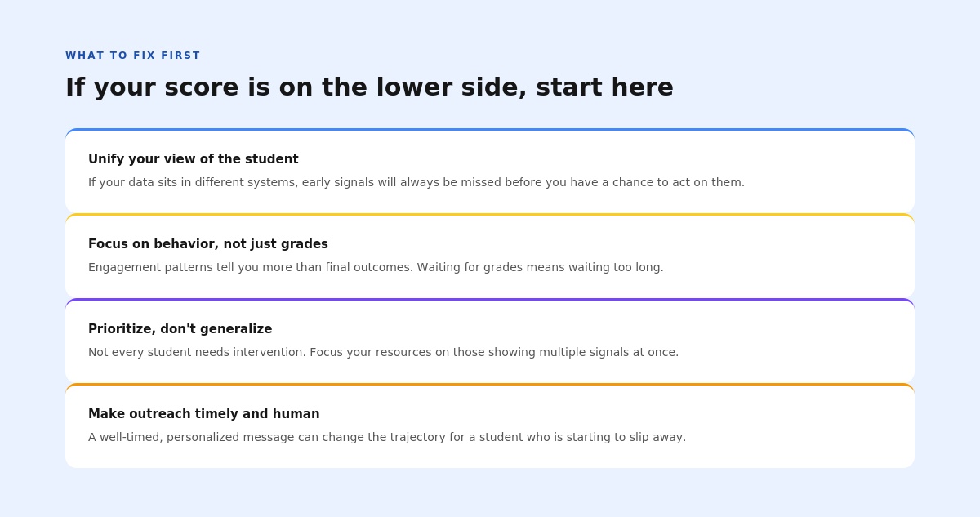Click the phrase 'waiting too long' in second card
This screenshot has width=980, height=517.
point(616,267)
